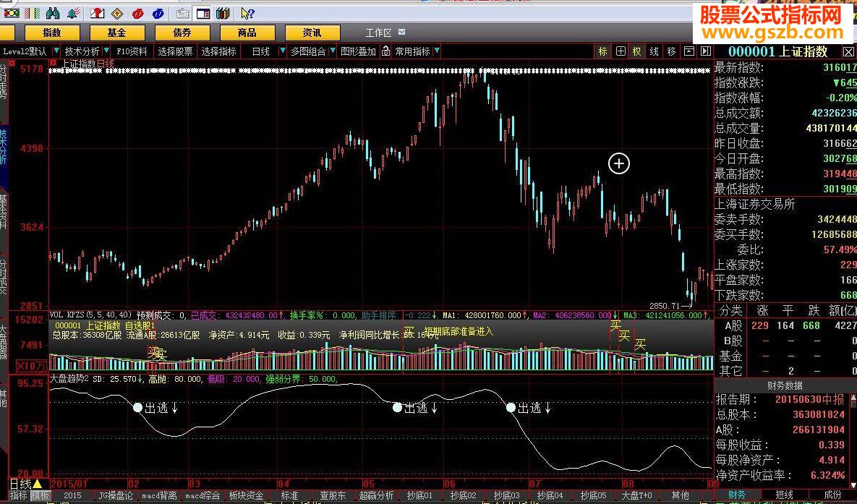The width and height of the screenshot is (857, 504).
Task: Click the yellow triangle beside 日线
Action: [x=37, y=484]
